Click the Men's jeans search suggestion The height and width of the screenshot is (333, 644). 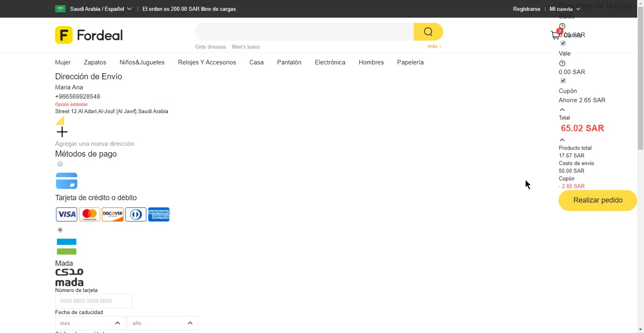(x=246, y=47)
